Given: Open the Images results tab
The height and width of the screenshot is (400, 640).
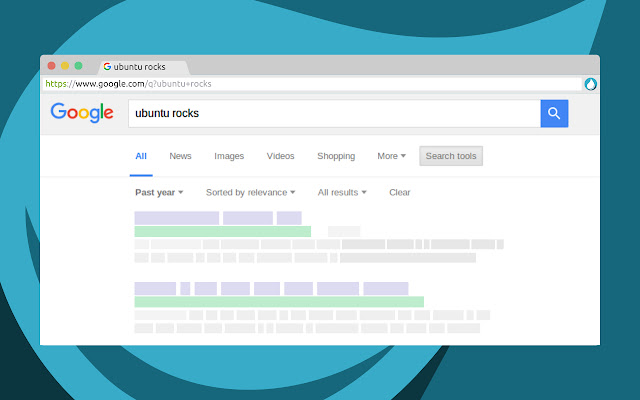Looking at the screenshot, I should (229, 156).
